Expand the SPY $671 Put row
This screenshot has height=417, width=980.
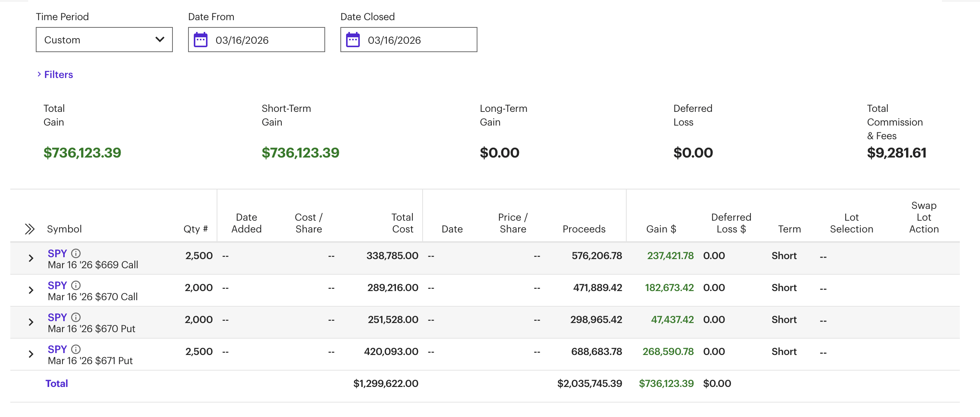pos(31,354)
